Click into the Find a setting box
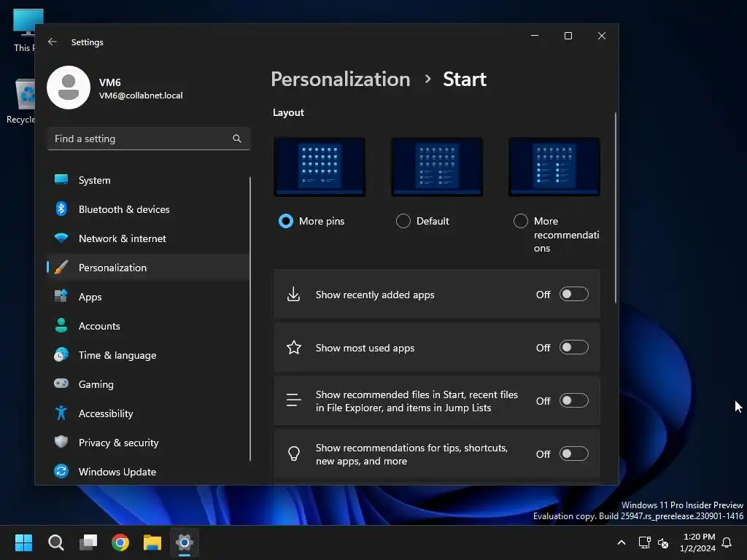747x560 pixels. (148, 139)
